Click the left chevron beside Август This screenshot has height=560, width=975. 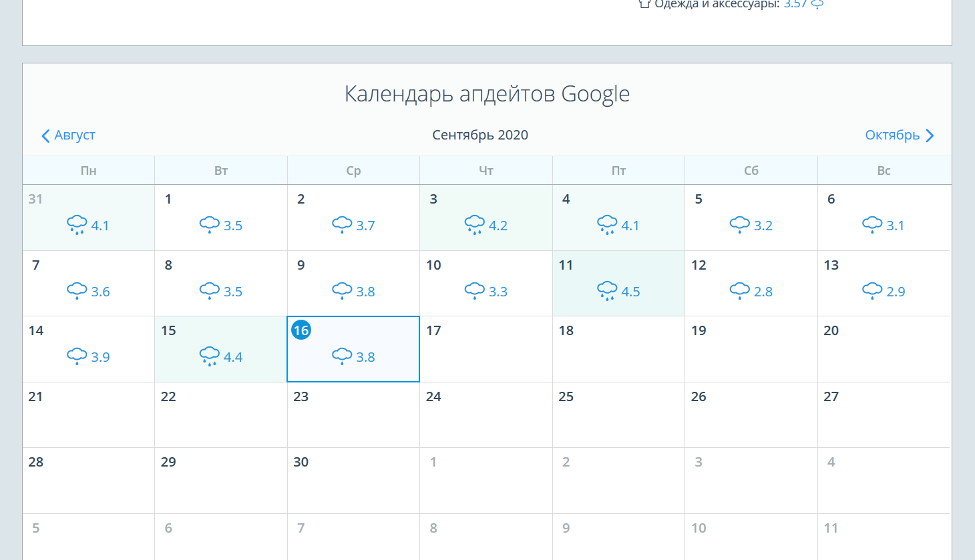coord(45,135)
